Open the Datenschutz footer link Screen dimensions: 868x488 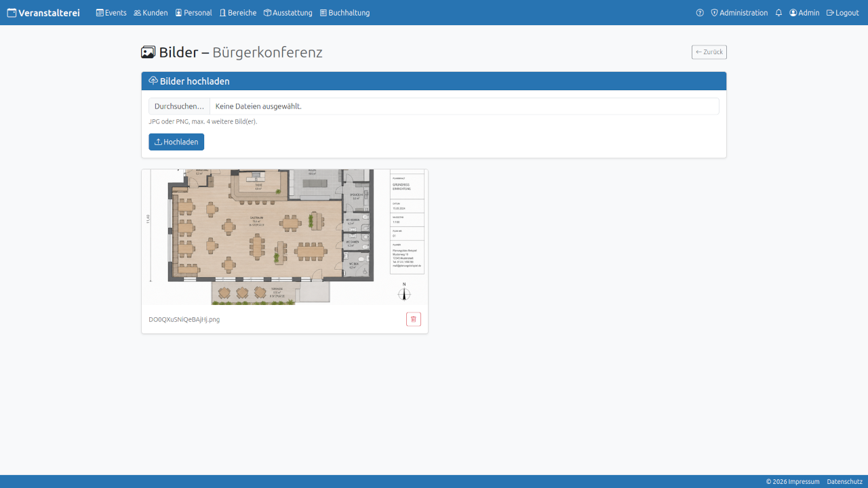click(844, 482)
